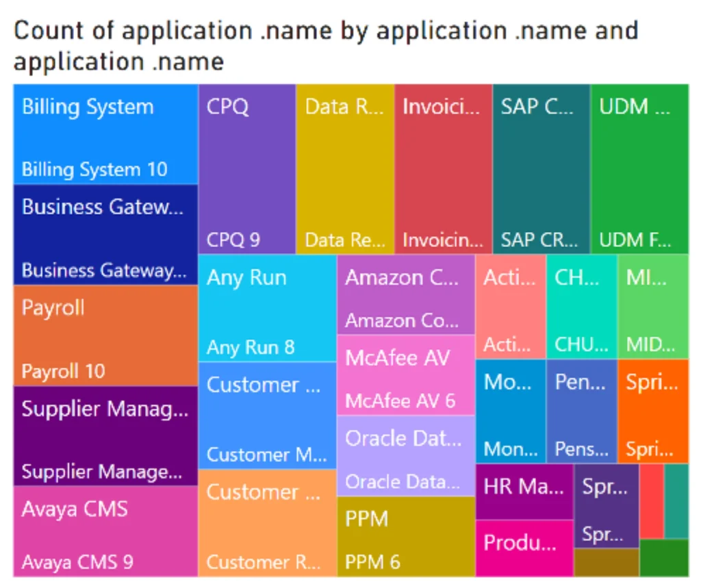Click the Amazon C... tile
This screenshot has width=701, height=588.
tap(405, 294)
